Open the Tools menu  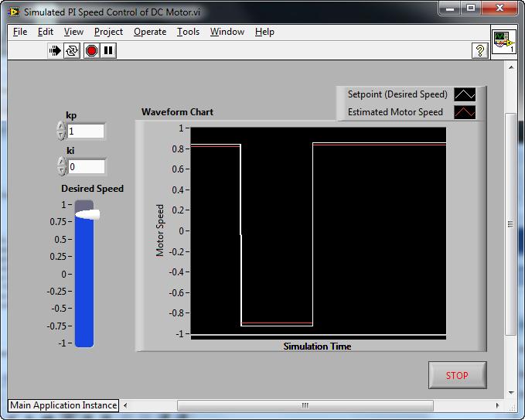point(188,32)
